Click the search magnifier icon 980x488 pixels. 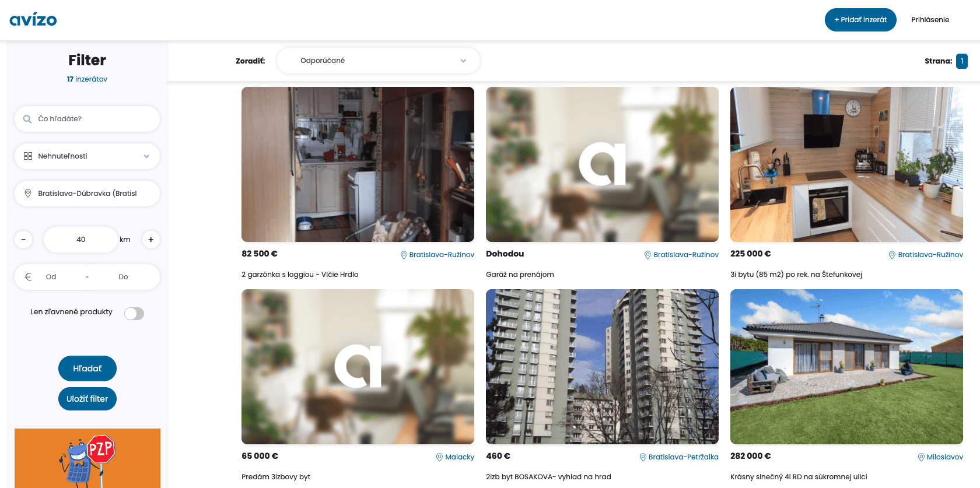coord(27,119)
